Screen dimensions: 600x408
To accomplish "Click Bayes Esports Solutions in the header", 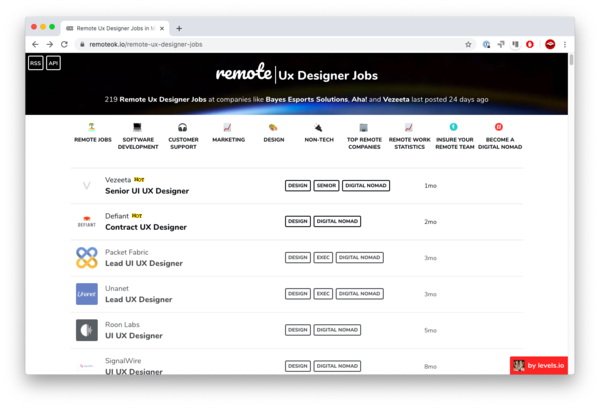I will [x=307, y=100].
